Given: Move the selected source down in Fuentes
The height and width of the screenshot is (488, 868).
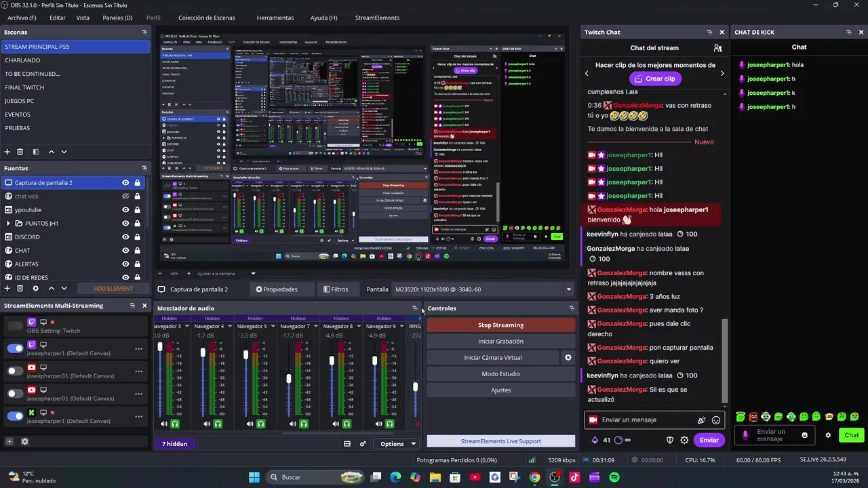Looking at the screenshot, I should pos(64,288).
